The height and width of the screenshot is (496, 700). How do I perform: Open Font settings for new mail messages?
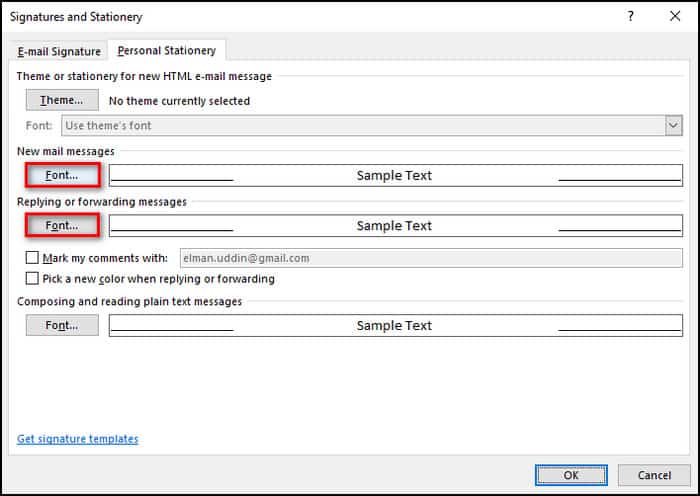pyautogui.click(x=62, y=175)
